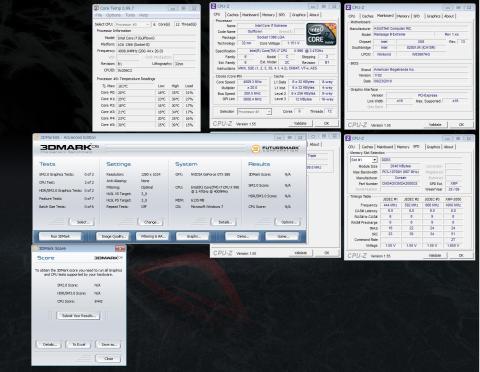Open the Mainboard tab in the CPU-Z SPD window
480x372 pixels.
(385, 147)
